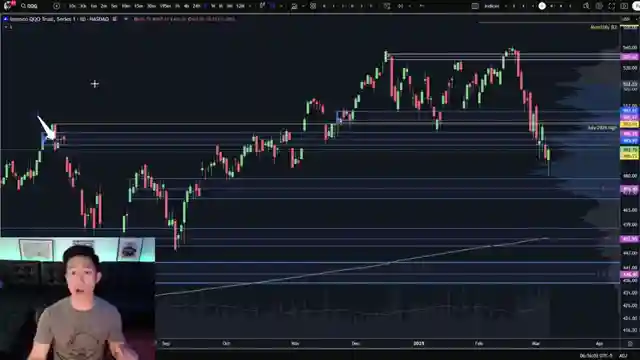The width and height of the screenshot is (640, 360).
Task: Toggle the indicator legend arrow under title
Action: 6,27
